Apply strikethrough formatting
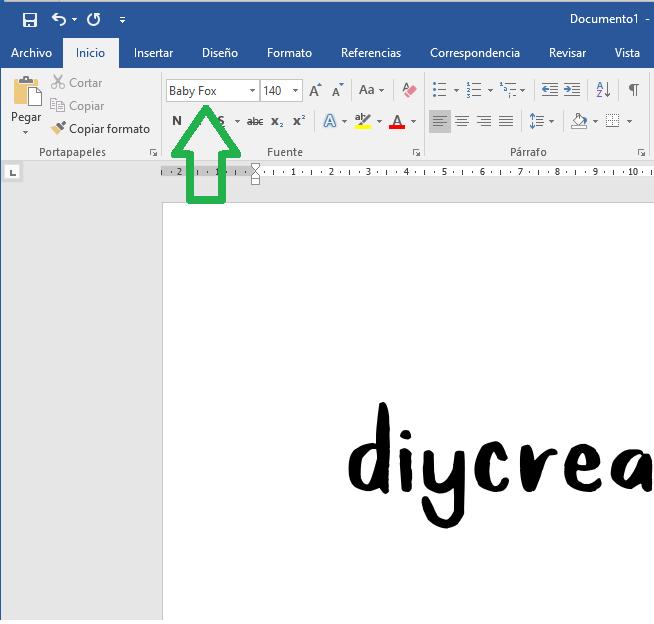The image size is (654, 624). tap(255, 122)
